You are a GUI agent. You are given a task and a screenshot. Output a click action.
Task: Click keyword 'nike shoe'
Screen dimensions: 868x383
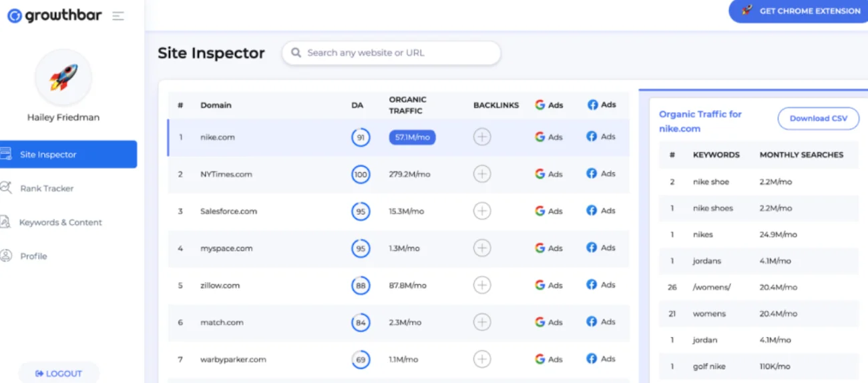[x=711, y=181]
